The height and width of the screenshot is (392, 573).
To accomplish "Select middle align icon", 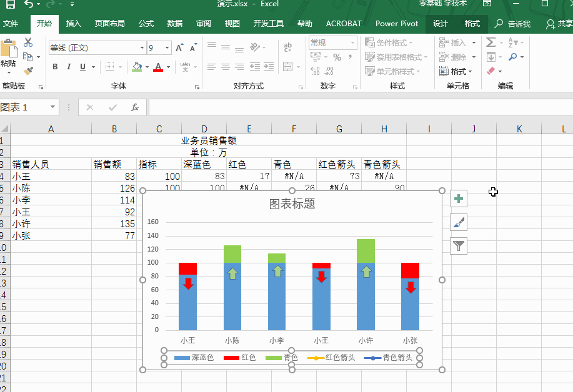I will 226,47.
